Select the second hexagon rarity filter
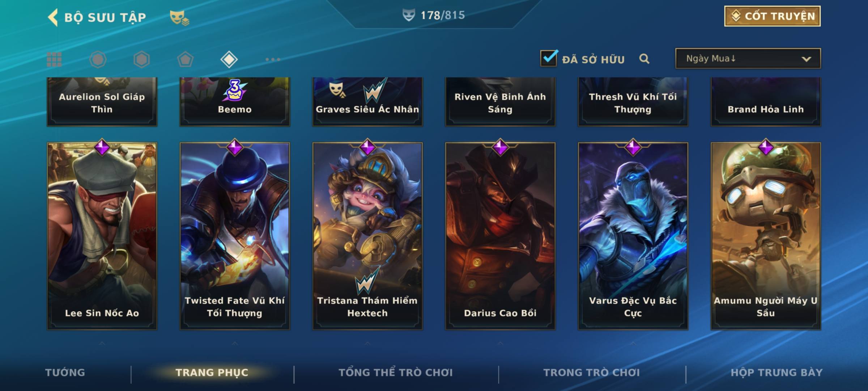This screenshot has width=868, height=391. (x=141, y=59)
